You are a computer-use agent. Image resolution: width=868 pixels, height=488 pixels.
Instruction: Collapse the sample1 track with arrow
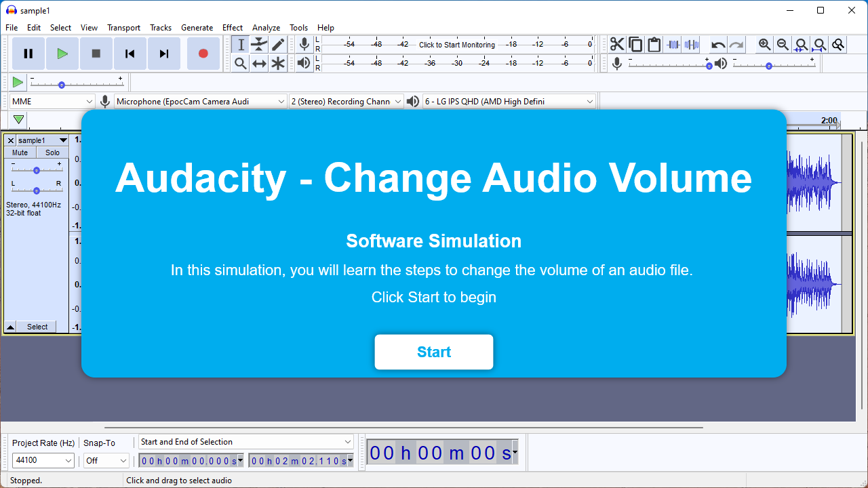click(x=10, y=327)
